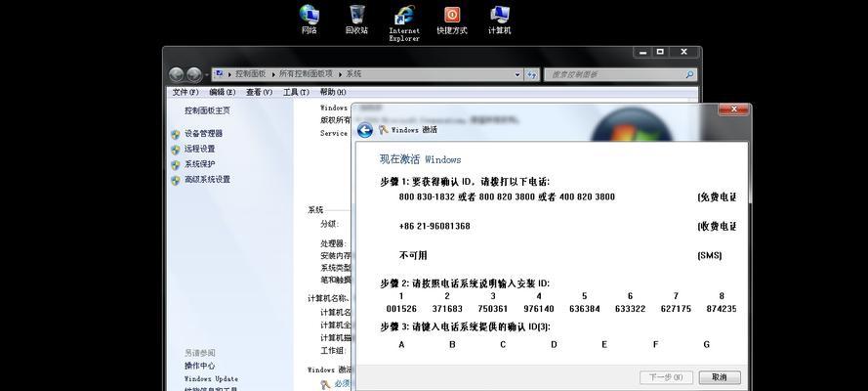This screenshot has height=391, width=868.
Task: Click phone number +86 21-96081368
Action: [434, 227]
